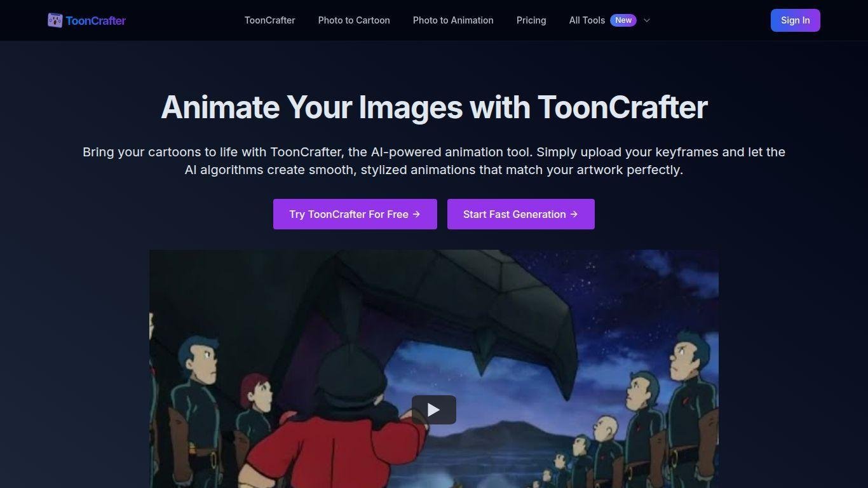Click the Animate Your Images heading

(434, 107)
